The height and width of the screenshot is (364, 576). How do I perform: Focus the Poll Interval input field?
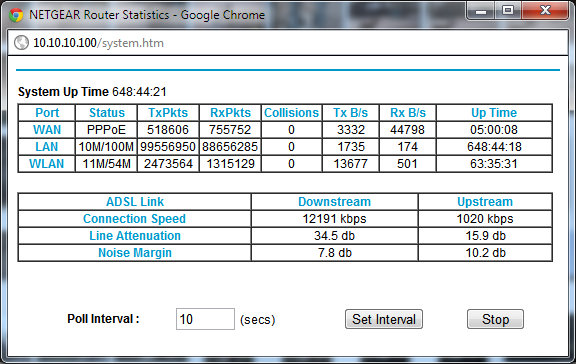pyautogui.click(x=205, y=319)
